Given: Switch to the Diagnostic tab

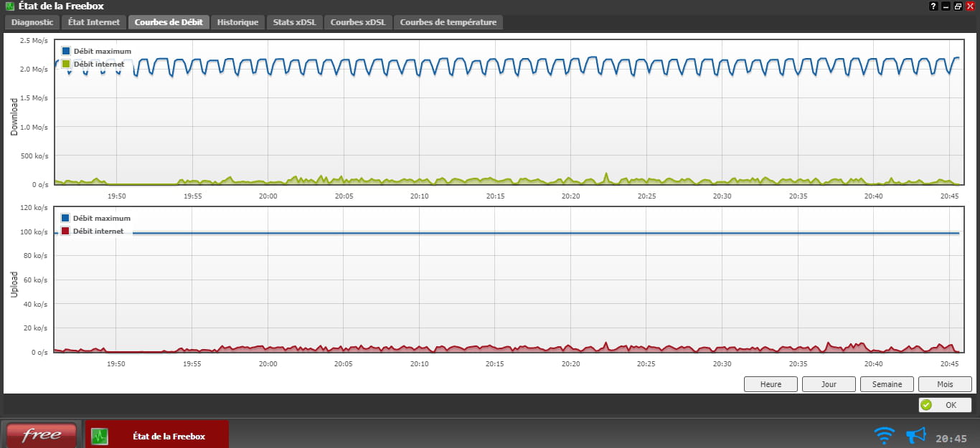Looking at the screenshot, I should pos(32,22).
